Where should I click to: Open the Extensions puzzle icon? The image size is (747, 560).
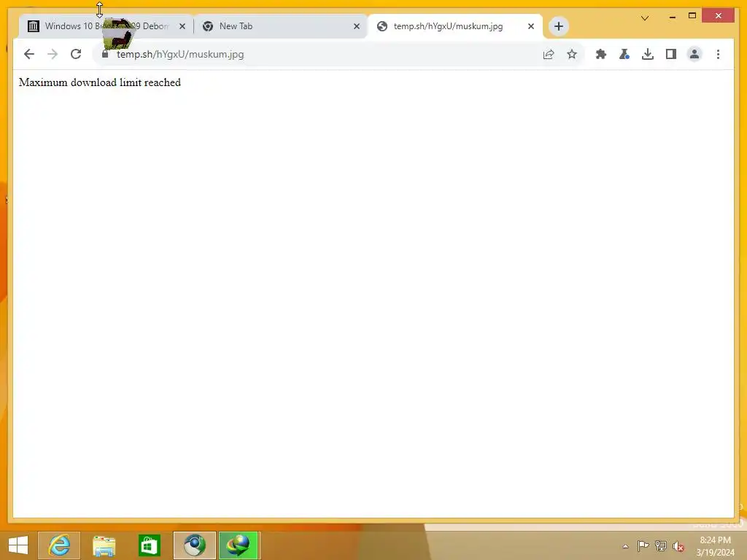[601, 54]
